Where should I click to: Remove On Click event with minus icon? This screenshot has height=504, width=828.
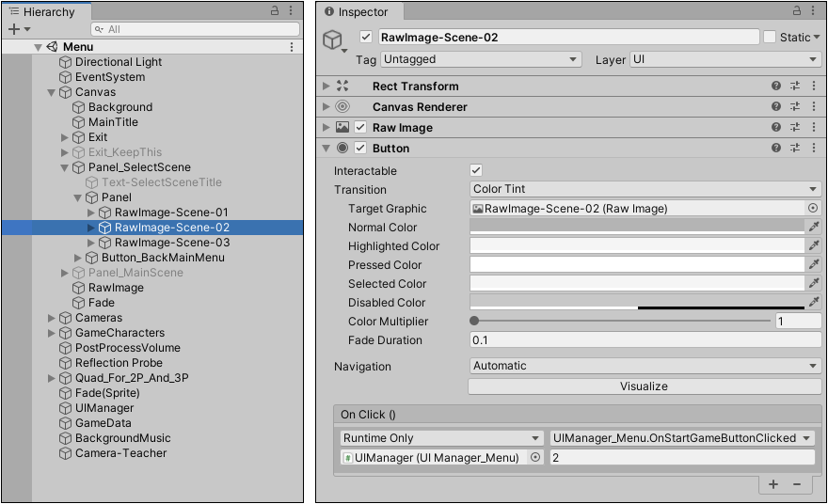[797, 483]
